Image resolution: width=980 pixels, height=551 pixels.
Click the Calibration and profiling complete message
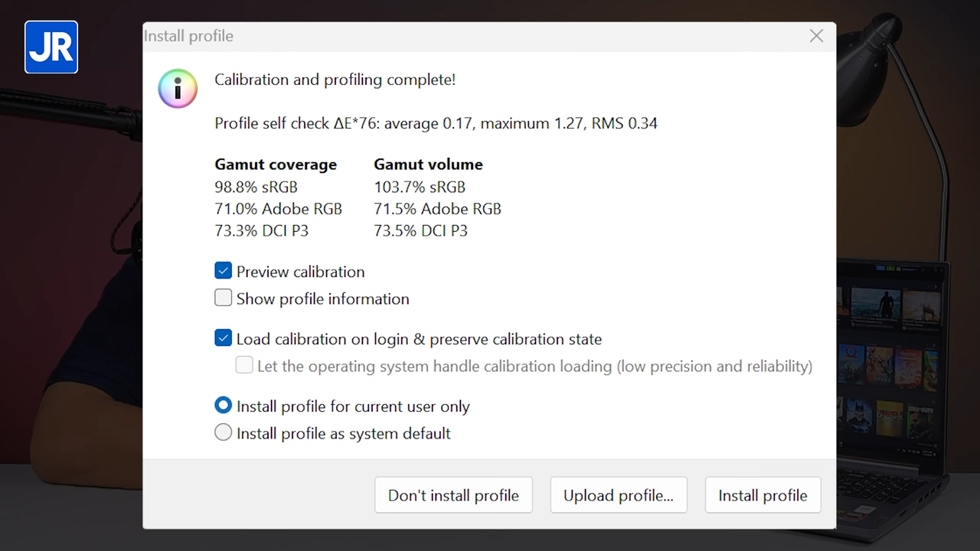[335, 80]
